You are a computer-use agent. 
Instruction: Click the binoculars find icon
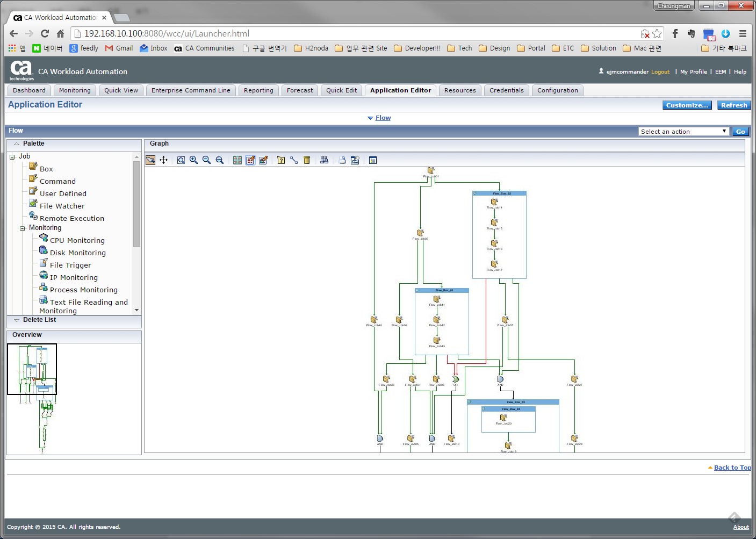(325, 160)
